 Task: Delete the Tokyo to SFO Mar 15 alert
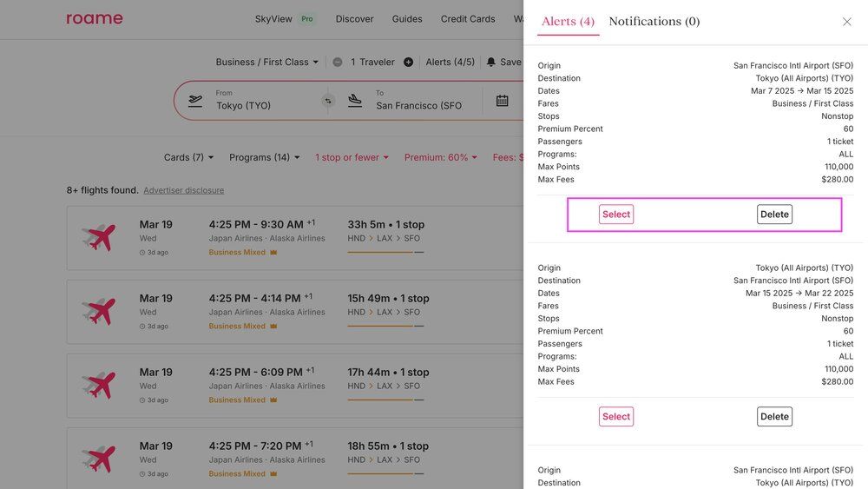774,417
